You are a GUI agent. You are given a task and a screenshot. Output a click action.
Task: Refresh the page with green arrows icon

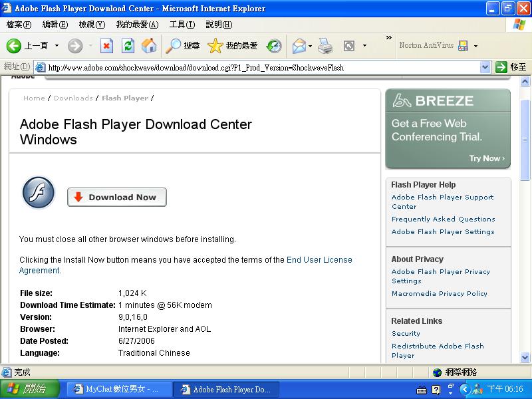click(128, 46)
